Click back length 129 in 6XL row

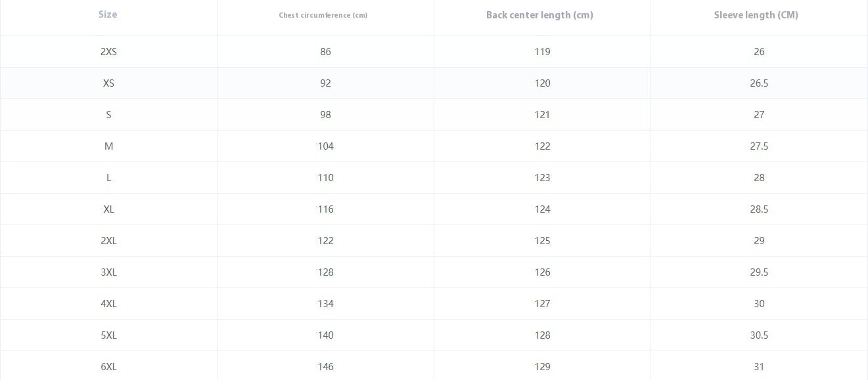(542, 367)
